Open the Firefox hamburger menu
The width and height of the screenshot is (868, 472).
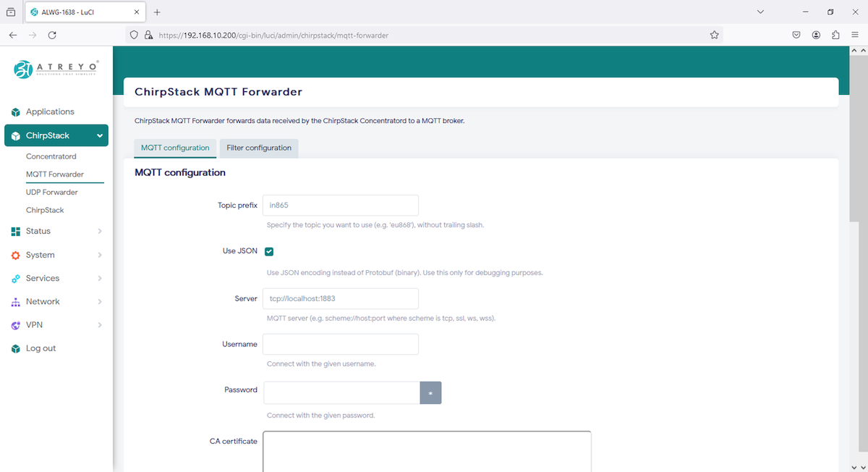tap(855, 35)
